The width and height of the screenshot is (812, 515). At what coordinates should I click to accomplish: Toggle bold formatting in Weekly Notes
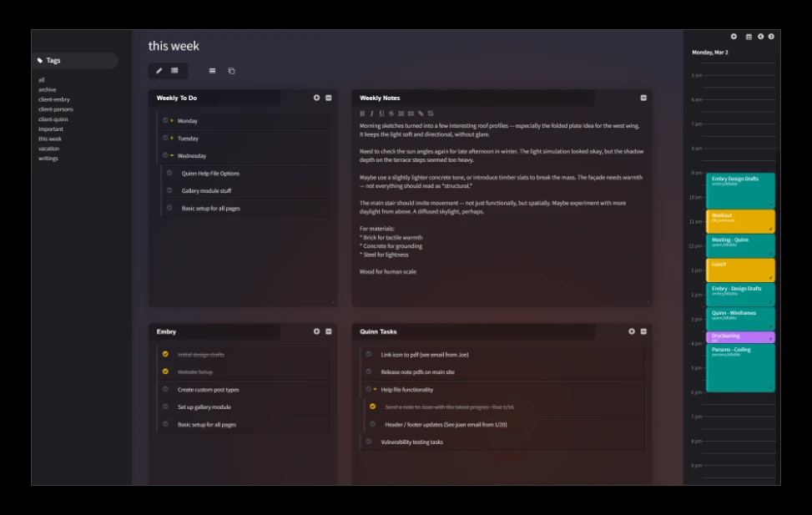(x=363, y=113)
